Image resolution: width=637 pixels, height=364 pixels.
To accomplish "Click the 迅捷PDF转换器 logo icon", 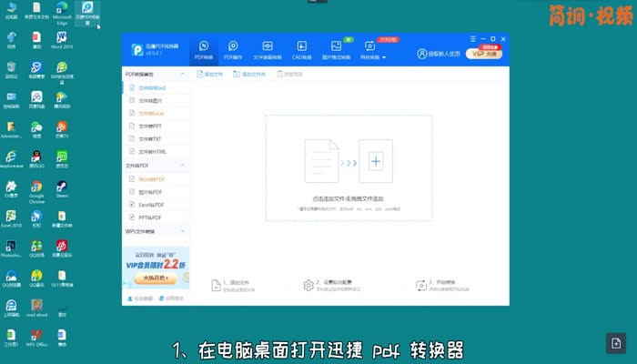I will coord(137,49).
